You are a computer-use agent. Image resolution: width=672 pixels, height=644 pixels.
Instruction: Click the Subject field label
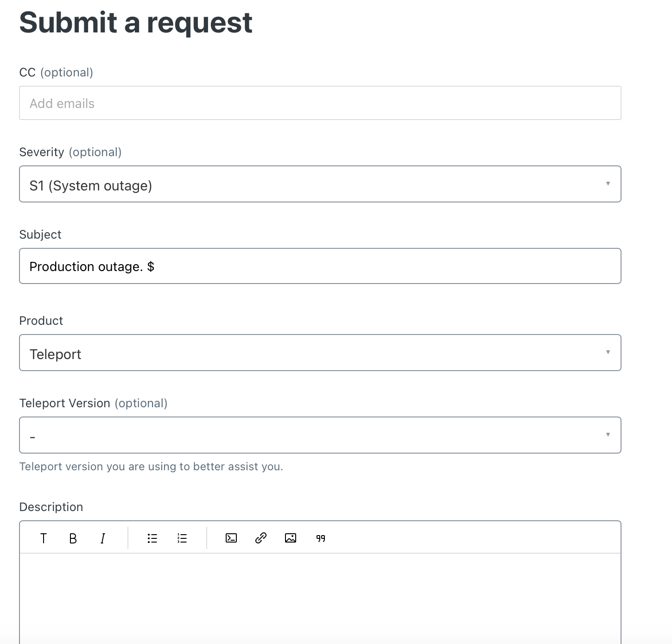[40, 235]
